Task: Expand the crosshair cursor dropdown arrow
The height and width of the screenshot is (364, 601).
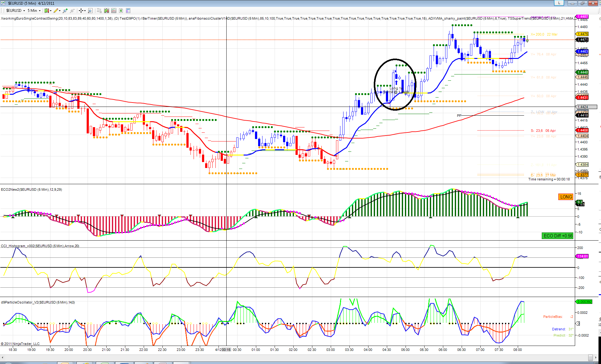Action: [85, 11]
